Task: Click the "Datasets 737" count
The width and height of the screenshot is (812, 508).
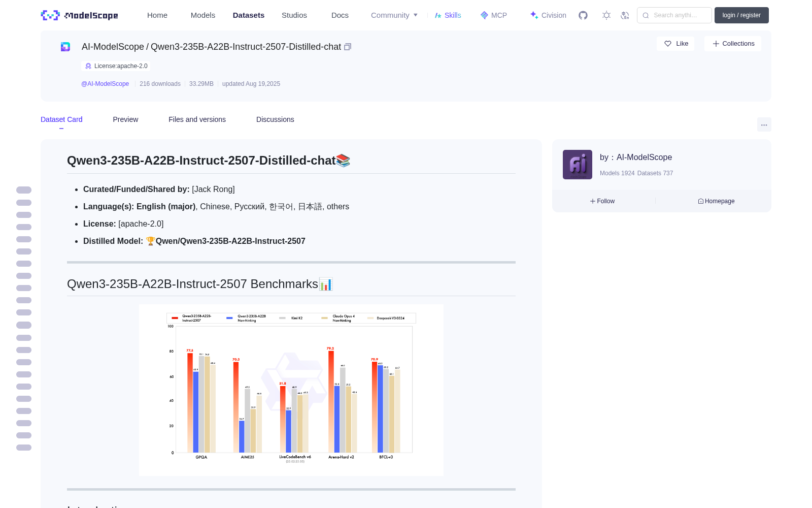Action: point(655,173)
